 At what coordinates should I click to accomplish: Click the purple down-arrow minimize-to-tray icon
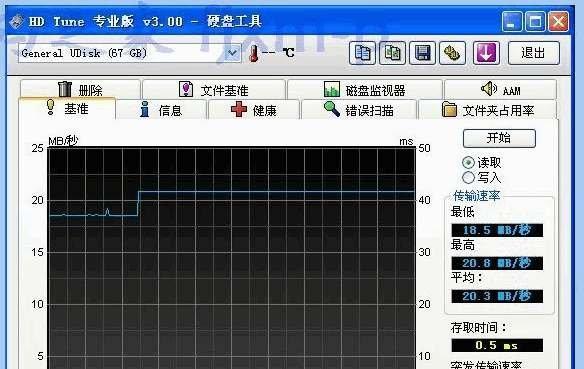pyautogui.click(x=486, y=53)
